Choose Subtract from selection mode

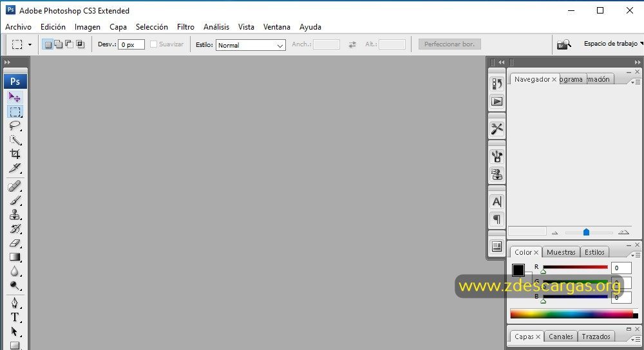pos(69,44)
